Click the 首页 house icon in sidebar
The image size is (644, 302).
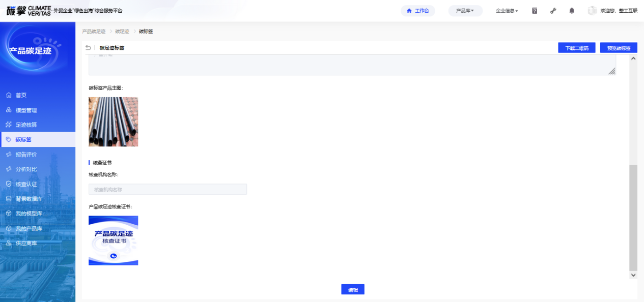9,95
